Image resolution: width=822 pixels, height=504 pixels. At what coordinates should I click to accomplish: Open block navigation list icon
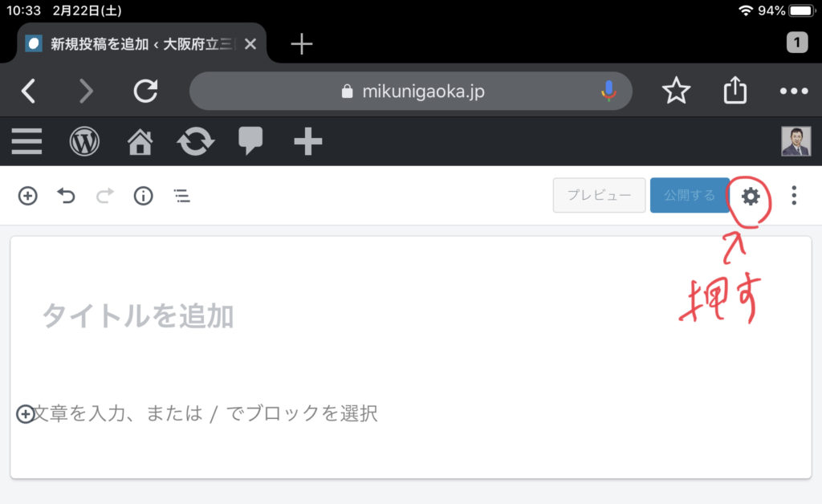[182, 196]
